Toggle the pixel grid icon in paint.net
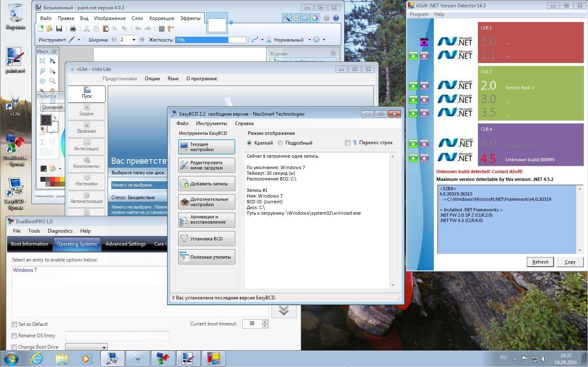588x367 pixels. [x=161, y=29]
